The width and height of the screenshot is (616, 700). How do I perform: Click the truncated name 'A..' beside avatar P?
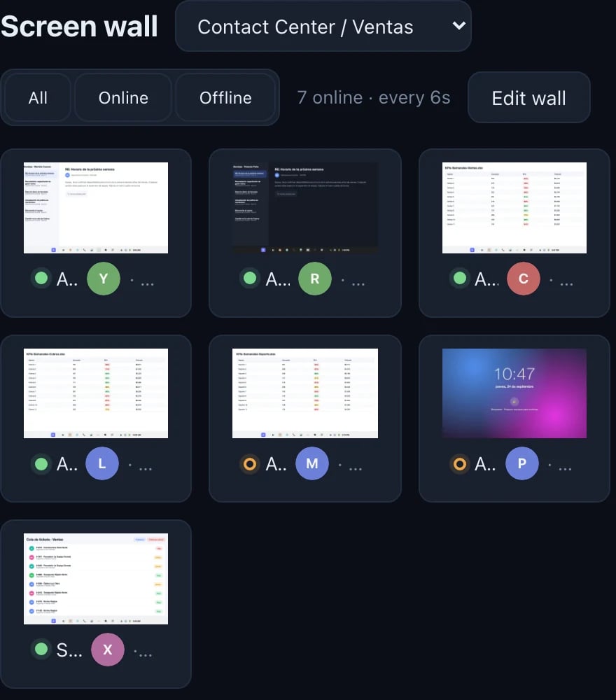pos(485,464)
